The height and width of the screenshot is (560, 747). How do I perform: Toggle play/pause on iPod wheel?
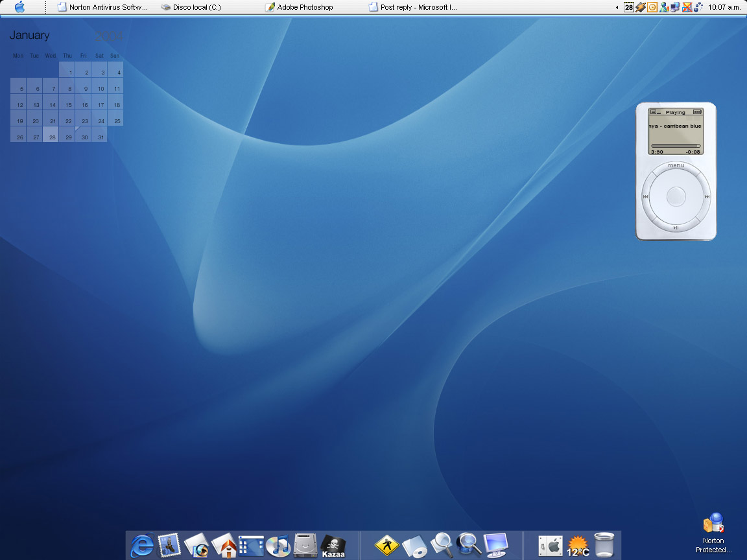point(676,228)
